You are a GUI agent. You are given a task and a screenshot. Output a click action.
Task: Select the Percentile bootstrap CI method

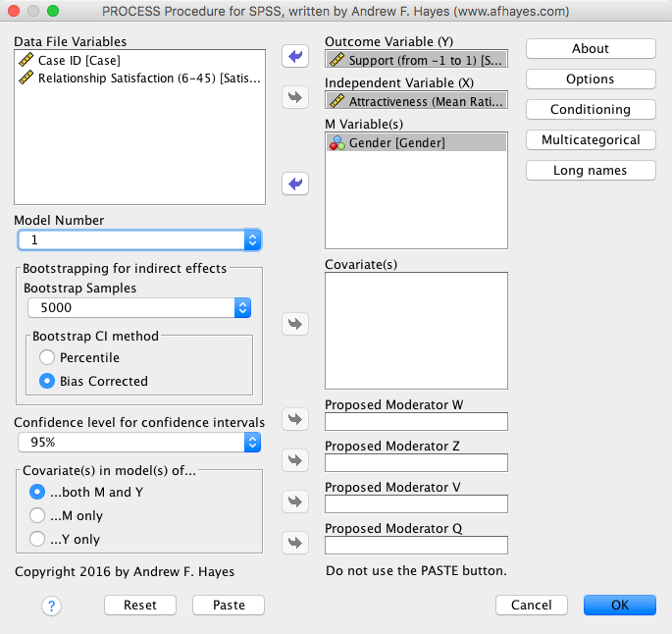click(47, 357)
